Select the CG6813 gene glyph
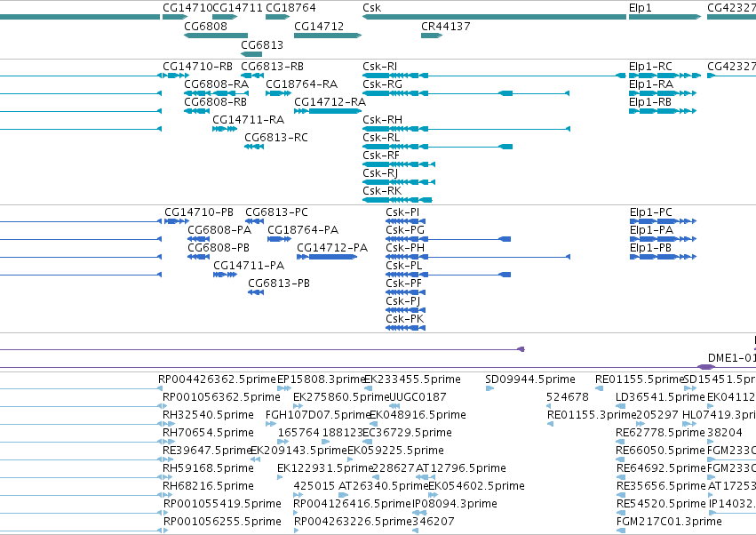The height and width of the screenshot is (535, 756). point(251,54)
